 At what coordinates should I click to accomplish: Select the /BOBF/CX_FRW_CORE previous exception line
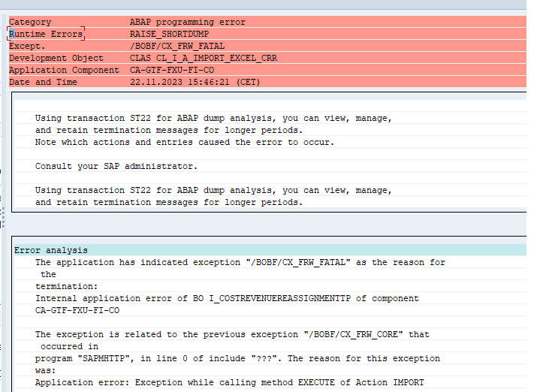232,334
